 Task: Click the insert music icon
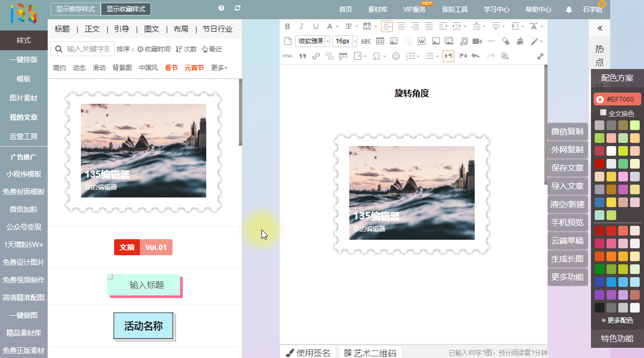(x=463, y=41)
